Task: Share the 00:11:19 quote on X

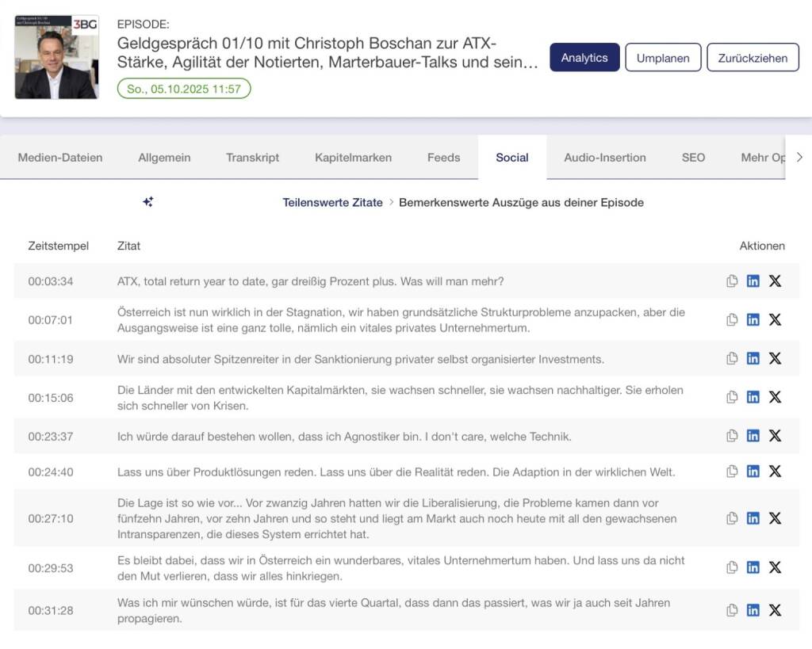Action: [775, 358]
